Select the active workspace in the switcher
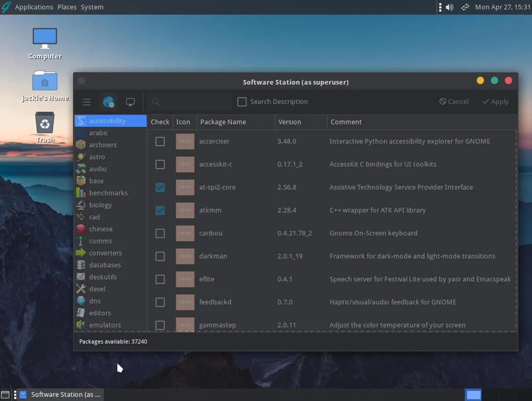 pos(473,395)
